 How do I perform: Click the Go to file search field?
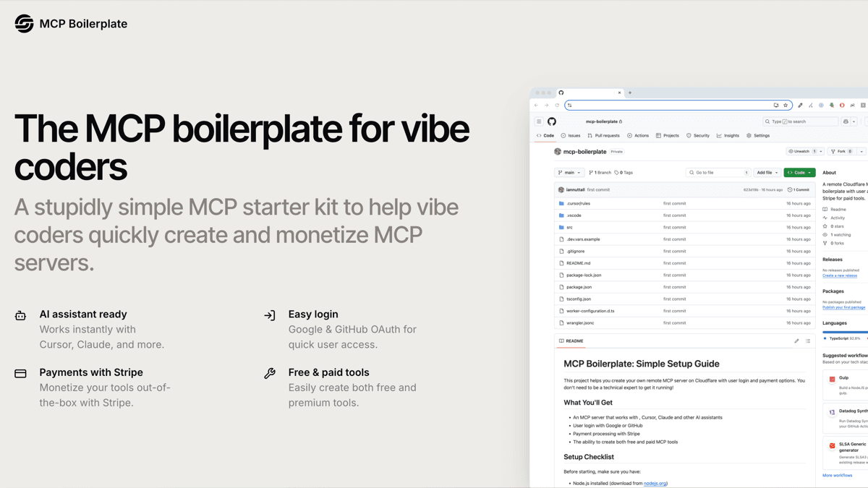[718, 172]
